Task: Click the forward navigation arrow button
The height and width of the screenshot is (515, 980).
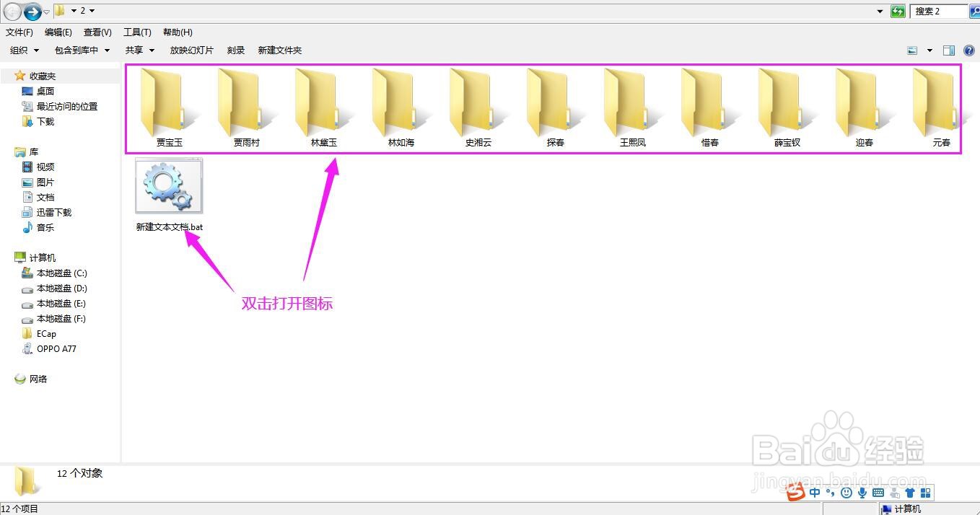Action: 32,12
